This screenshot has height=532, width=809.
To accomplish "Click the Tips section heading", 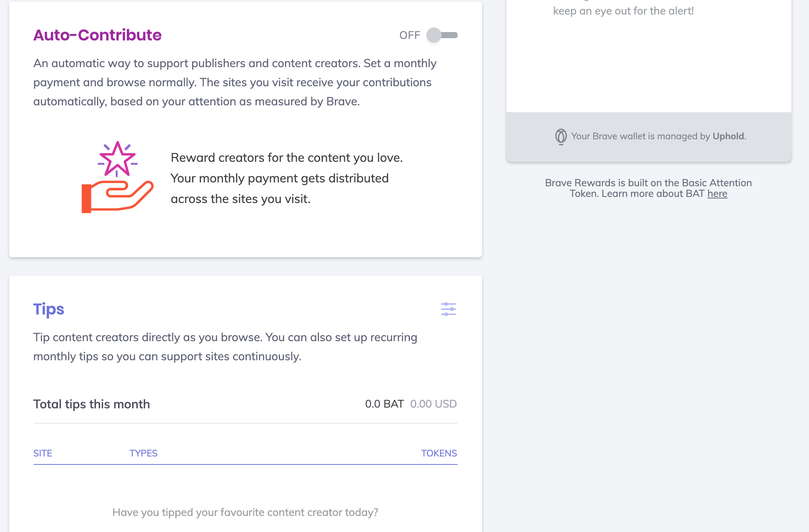I will click(49, 310).
